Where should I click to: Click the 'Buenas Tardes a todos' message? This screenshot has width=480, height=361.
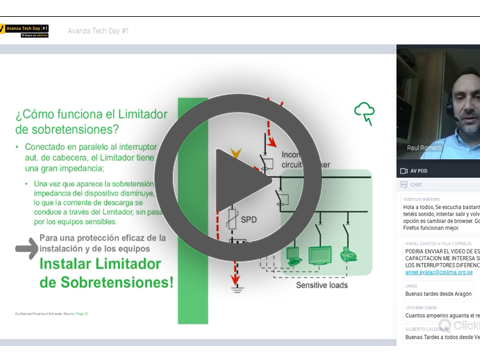[x=442, y=337]
